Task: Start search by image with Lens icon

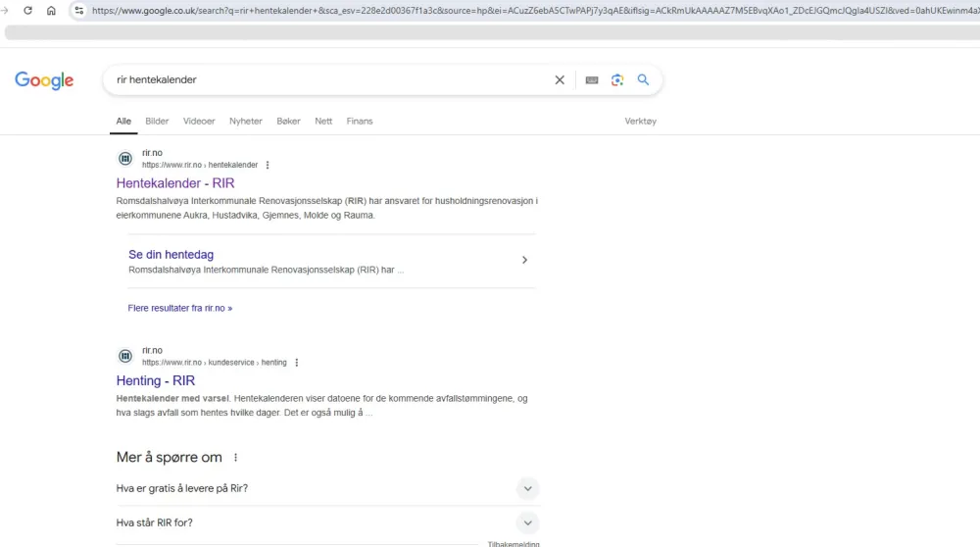Action: [617, 80]
